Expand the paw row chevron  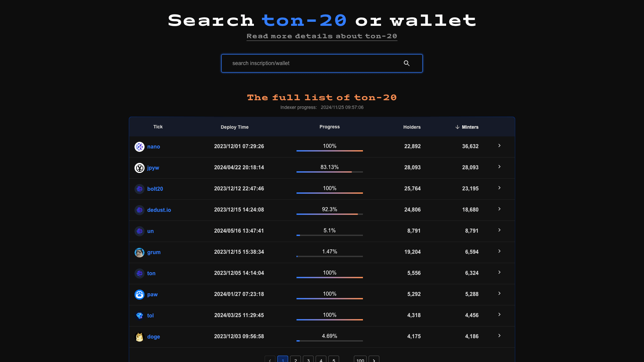tap(499, 293)
